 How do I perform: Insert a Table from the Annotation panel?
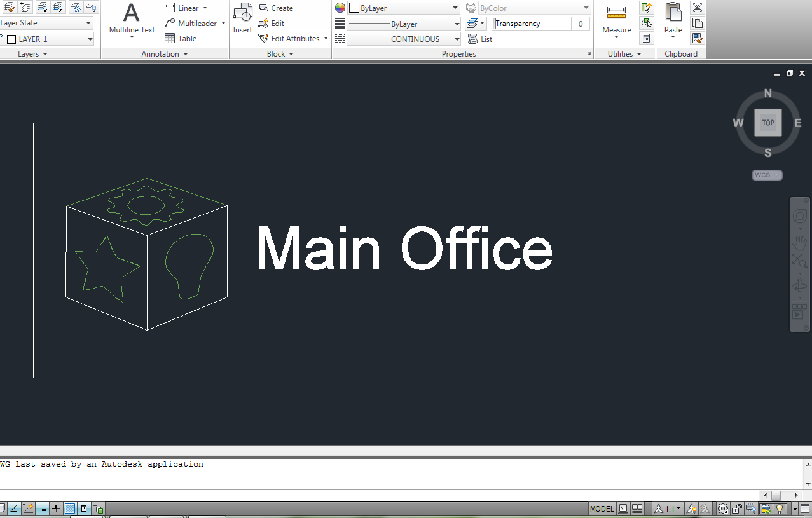[x=181, y=39]
